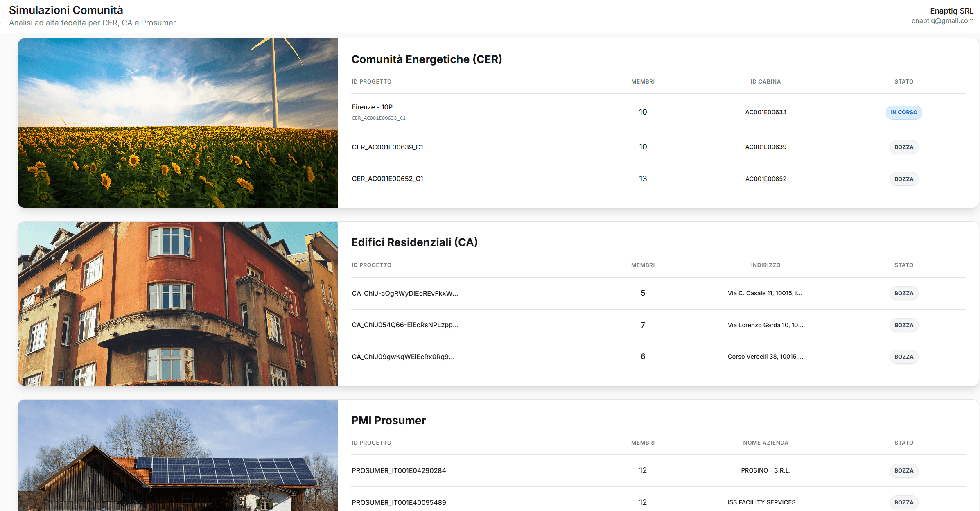This screenshot has width=980, height=511.
Task: Click the BOZZA badge for CER_AC001E00639_C1
Action: pos(903,147)
